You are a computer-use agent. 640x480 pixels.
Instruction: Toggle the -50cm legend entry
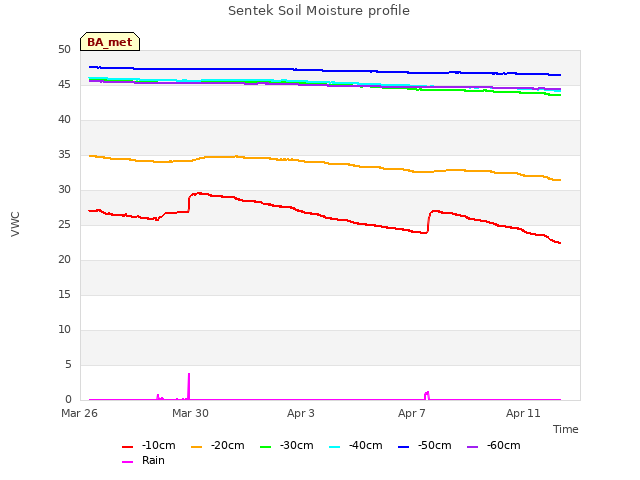424,445
